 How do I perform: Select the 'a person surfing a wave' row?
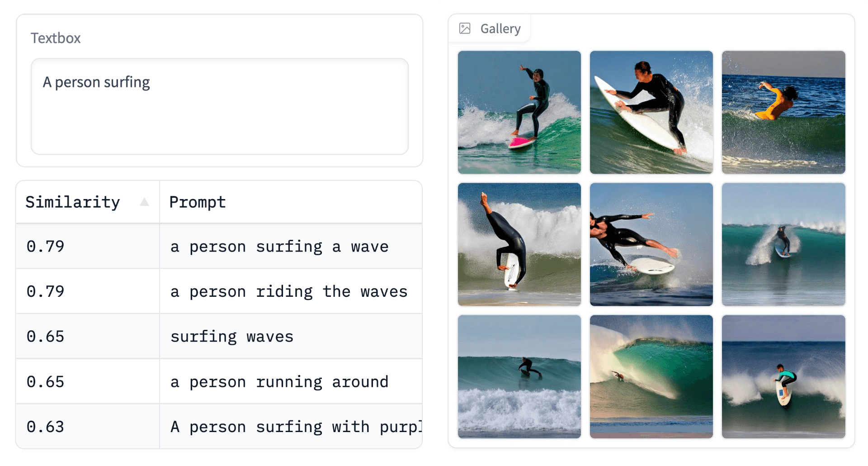tap(279, 247)
